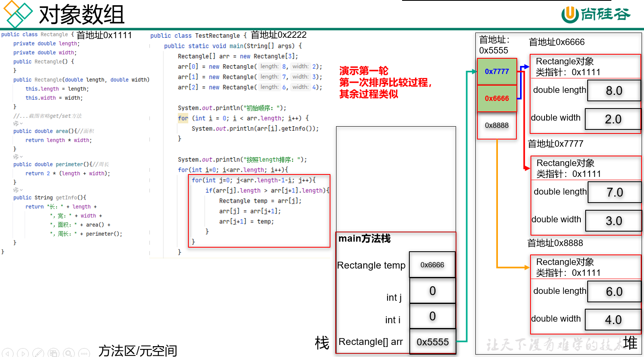Click the 首地址: 0x5555 heap label
Image resolution: width=644 pixels, height=357 pixels.
(494, 45)
